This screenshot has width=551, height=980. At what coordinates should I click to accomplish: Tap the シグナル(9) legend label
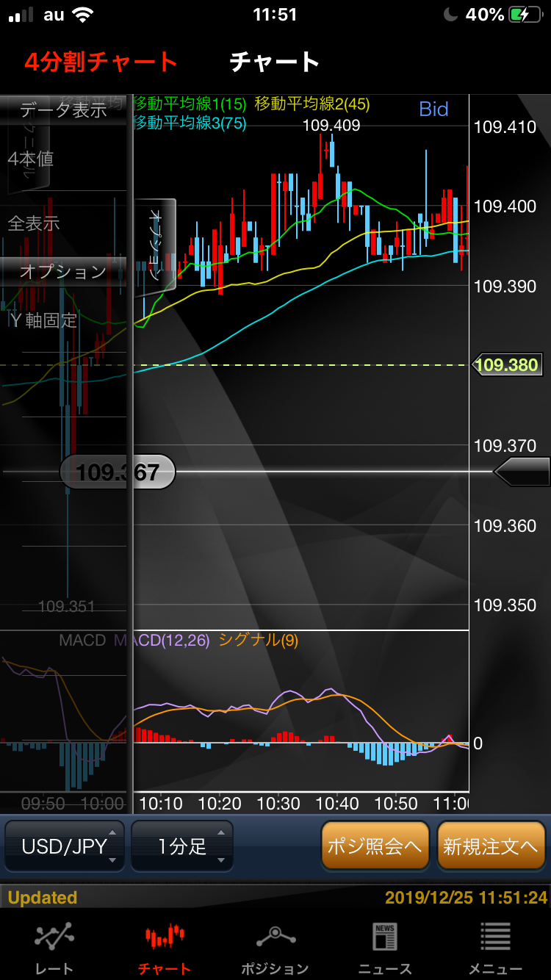click(x=259, y=641)
